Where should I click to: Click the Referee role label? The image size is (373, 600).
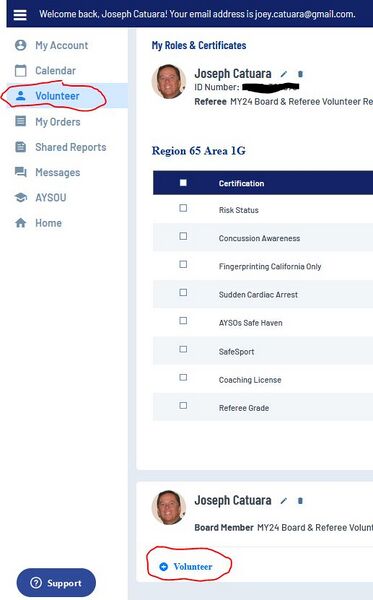pos(210,102)
